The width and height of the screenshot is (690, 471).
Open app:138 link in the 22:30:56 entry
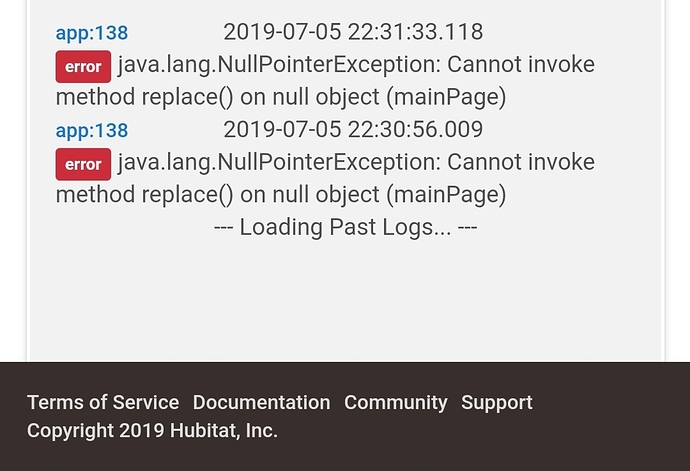pyautogui.click(x=92, y=131)
